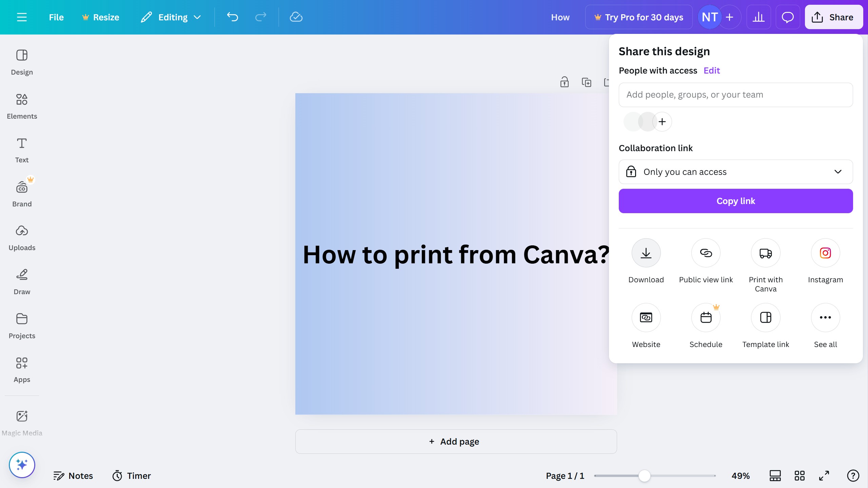The height and width of the screenshot is (488, 868).
Task: Expand the 'Only you can access' dropdown
Action: [736, 172]
